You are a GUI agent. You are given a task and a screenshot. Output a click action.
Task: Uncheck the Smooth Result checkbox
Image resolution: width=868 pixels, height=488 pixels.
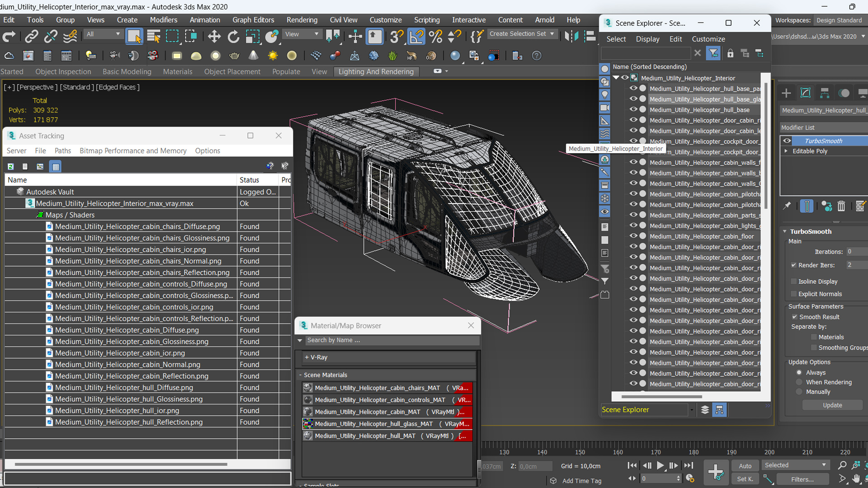pos(794,317)
